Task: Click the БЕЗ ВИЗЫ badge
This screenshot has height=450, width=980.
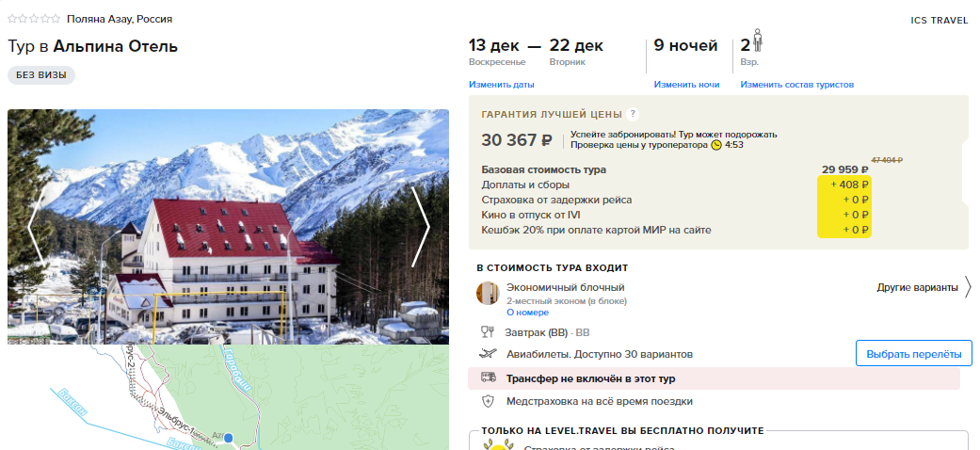Action: click(41, 75)
